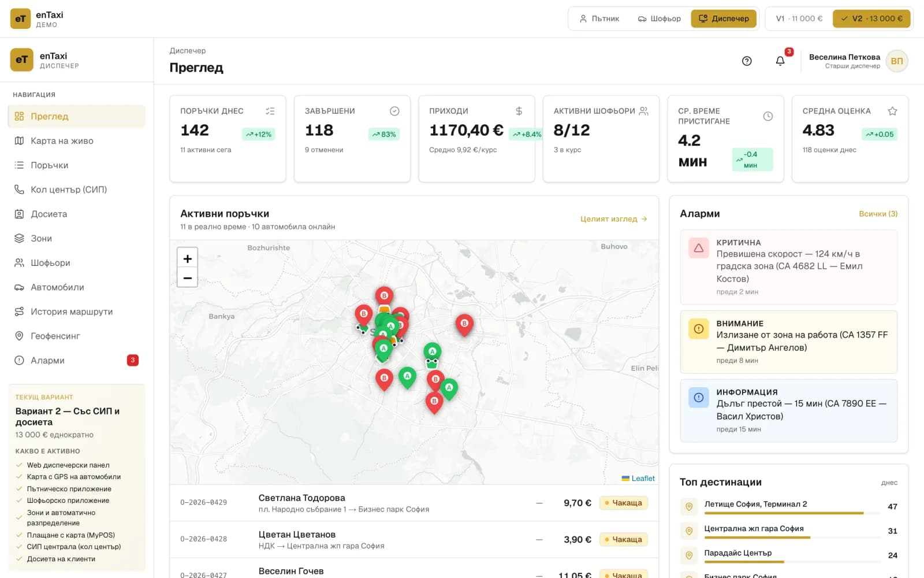The image size is (924, 578).
Task: Open Всички (3) alarms link
Action: tap(878, 214)
